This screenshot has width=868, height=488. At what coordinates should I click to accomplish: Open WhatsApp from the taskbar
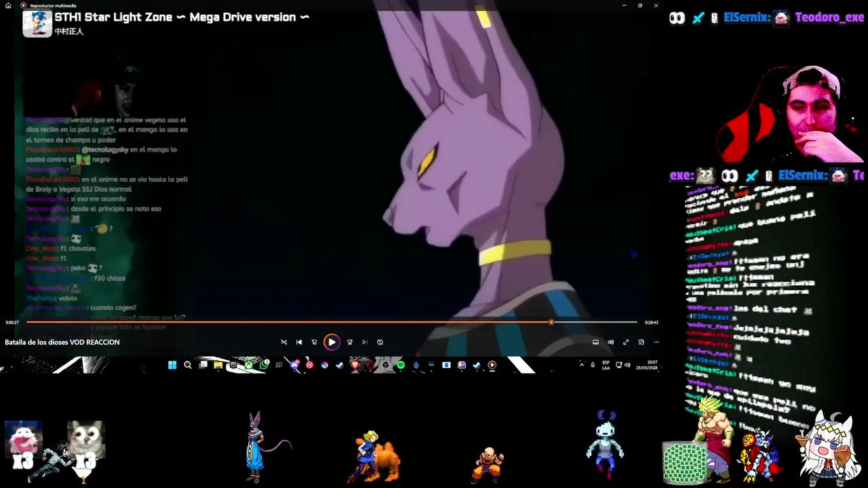pos(264,365)
